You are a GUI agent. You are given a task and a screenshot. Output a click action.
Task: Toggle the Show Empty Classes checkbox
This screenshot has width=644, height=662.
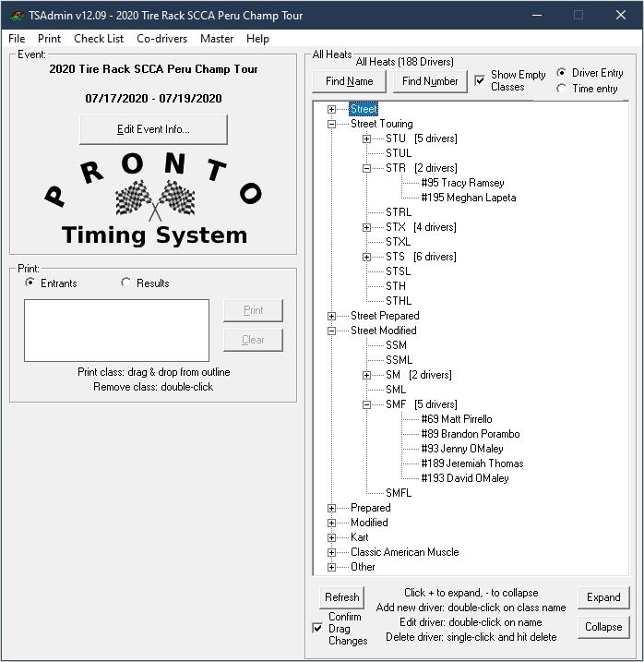pyautogui.click(x=480, y=80)
